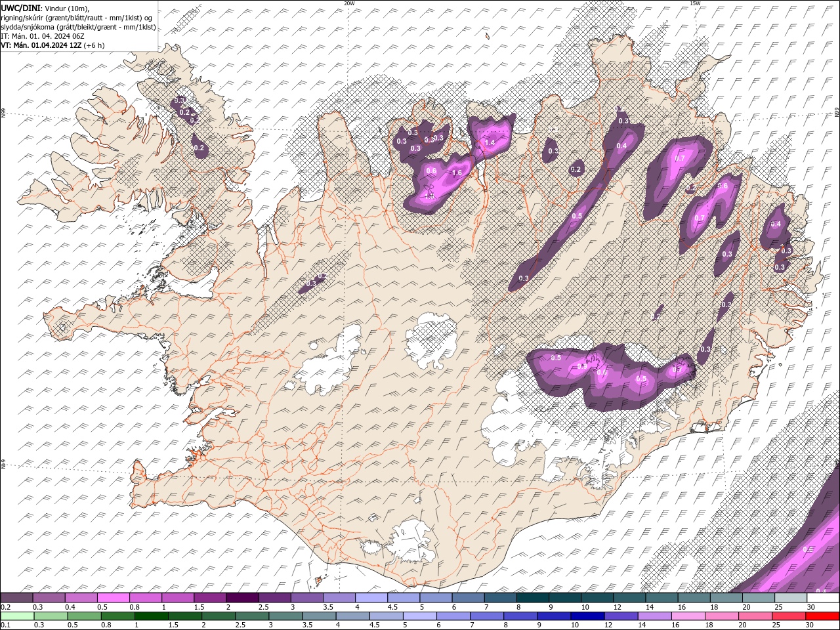840x630 pixels.
Task: Click the valid time line 'VT: Mán. 01.04.2024 12Z'
Action: [42, 45]
